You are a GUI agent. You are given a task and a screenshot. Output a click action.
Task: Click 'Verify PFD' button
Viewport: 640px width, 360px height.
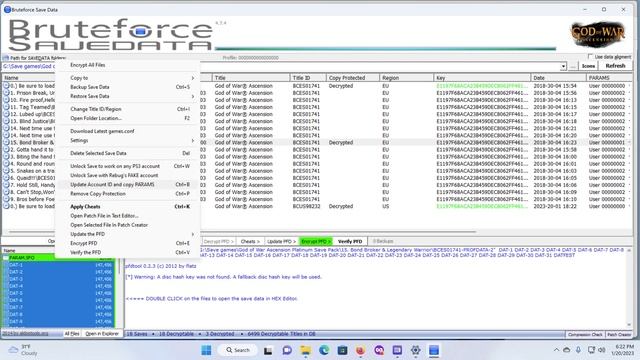(x=350, y=241)
